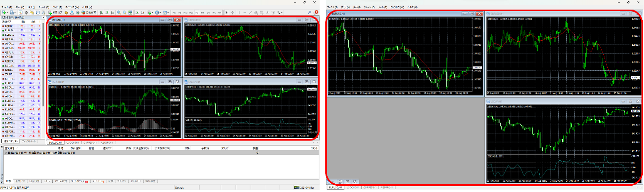Select the vertical line tool
Image resolution: width=644 pixels, height=192 pixels.
239,12
